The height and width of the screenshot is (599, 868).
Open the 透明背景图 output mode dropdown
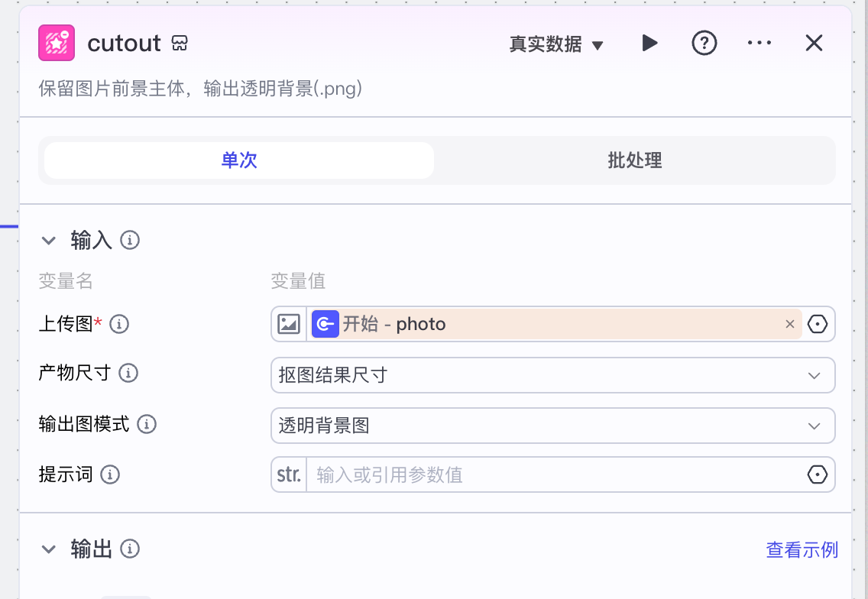coord(552,426)
